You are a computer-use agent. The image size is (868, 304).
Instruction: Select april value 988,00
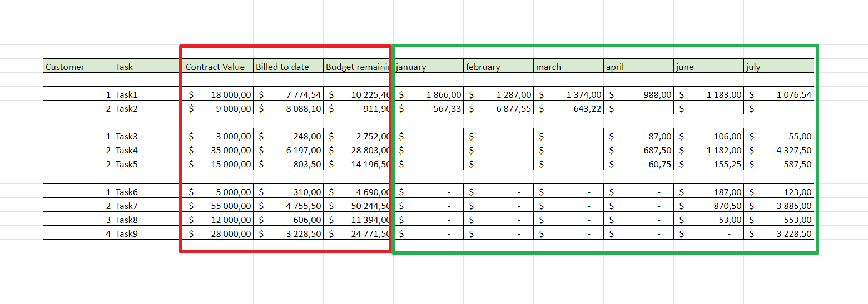pyautogui.click(x=639, y=94)
